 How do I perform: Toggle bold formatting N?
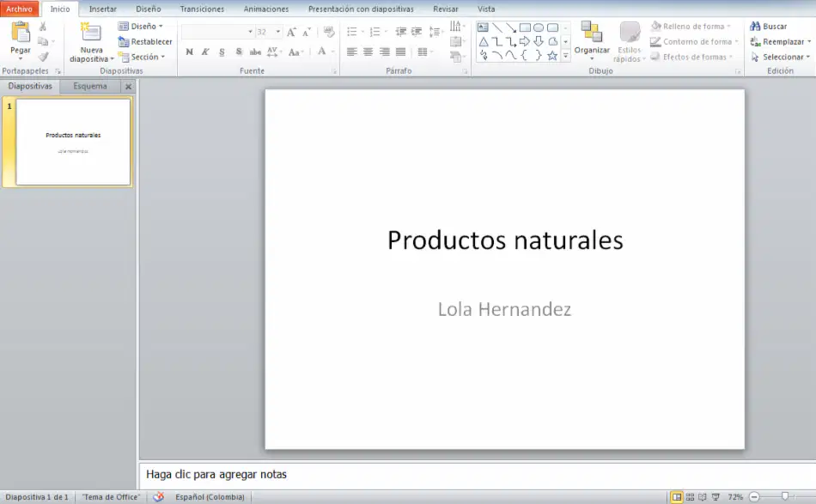[190, 52]
